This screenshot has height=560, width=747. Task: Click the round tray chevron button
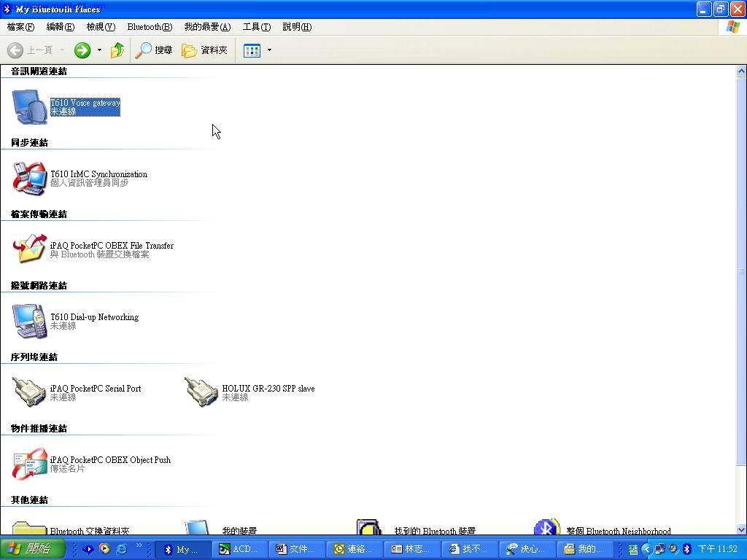tap(647, 549)
